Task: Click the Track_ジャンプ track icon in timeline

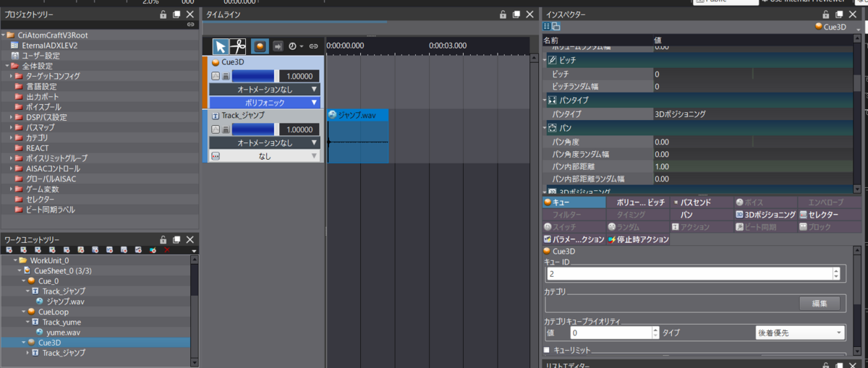Action: tap(216, 115)
